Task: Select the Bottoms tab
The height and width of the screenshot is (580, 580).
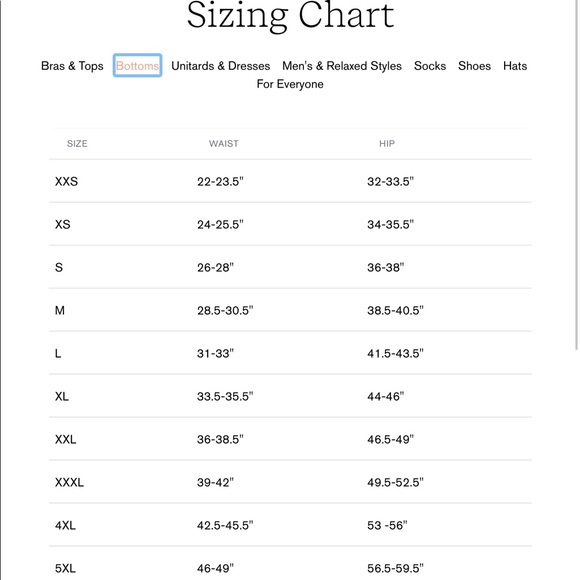Action: click(137, 66)
